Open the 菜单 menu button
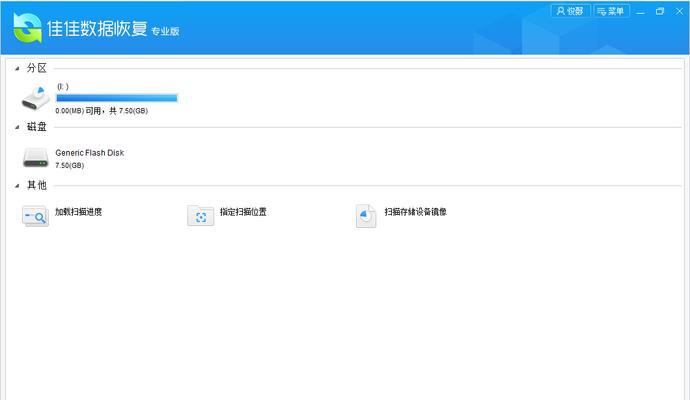Image resolution: width=690 pixels, height=400 pixels. pyautogui.click(x=611, y=11)
